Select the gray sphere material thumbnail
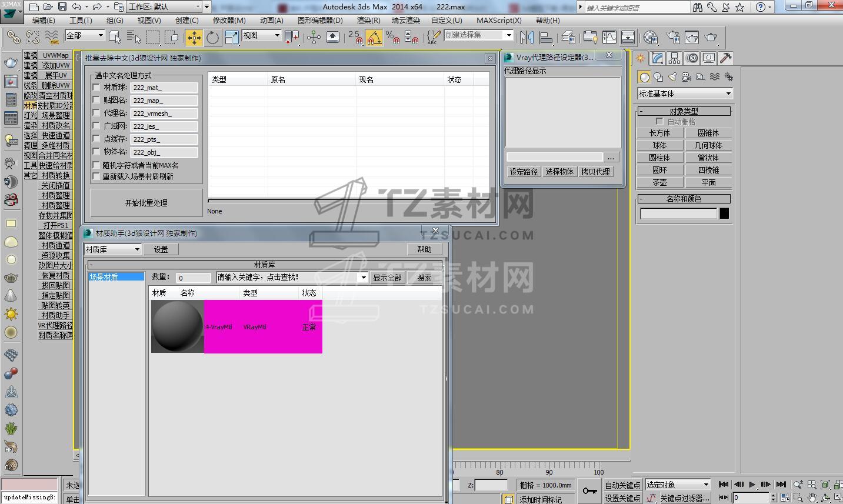The image size is (843, 504). coord(178,326)
